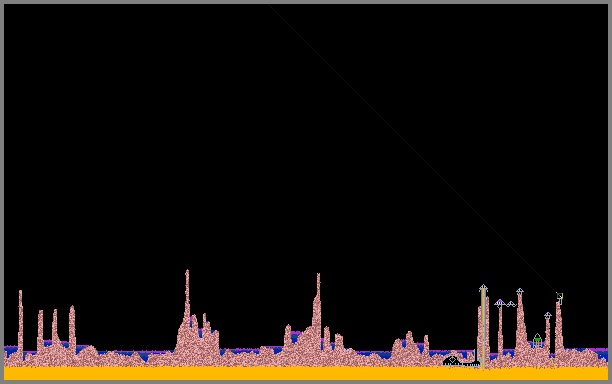Click the thin diagonal laser line in the sky
612x384 pixels.
[414, 149]
